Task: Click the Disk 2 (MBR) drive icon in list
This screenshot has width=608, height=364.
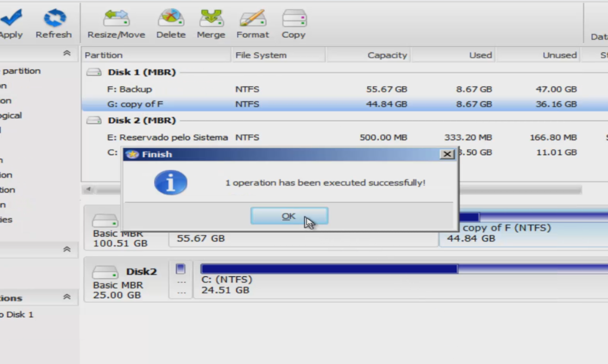Action: [94, 120]
